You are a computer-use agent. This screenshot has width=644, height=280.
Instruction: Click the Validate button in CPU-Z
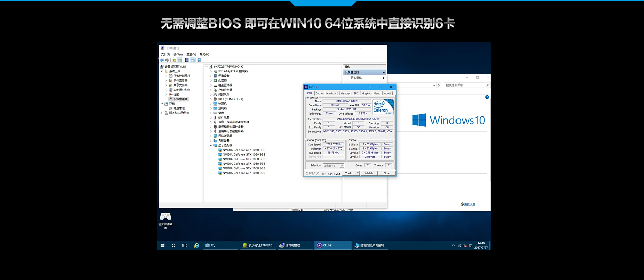369,173
